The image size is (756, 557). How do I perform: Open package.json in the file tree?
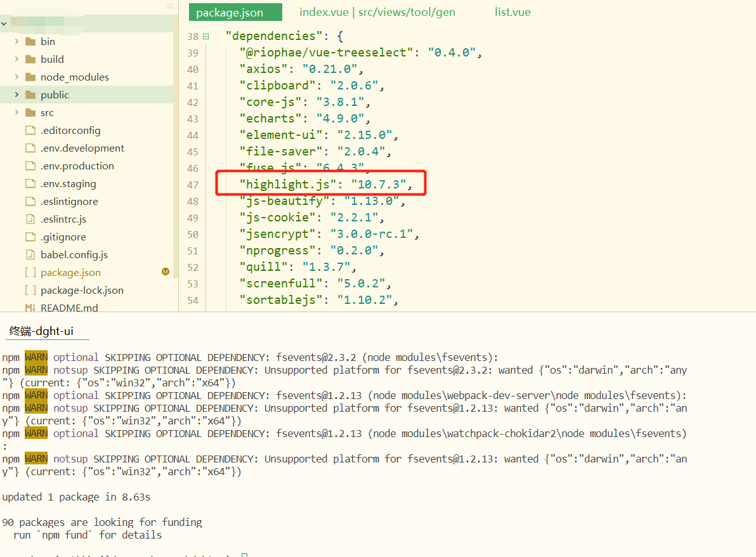click(x=70, y=273)
